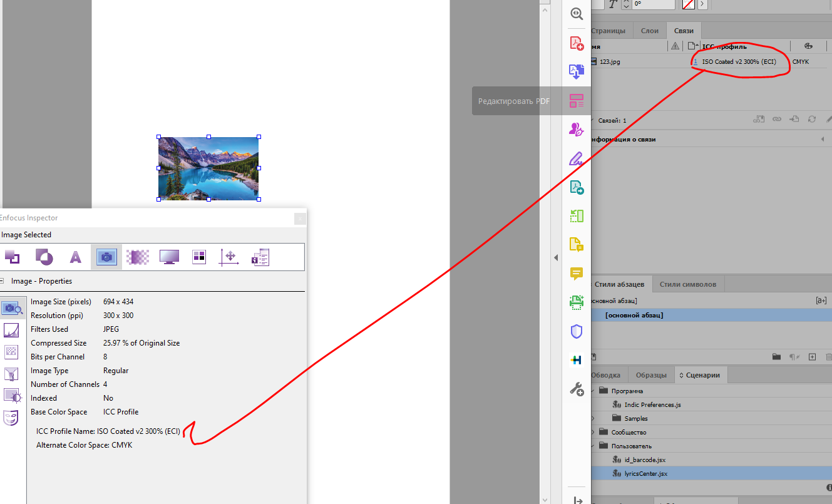Viewport: 832px width, 504px height.
Task: Open the Text (letter A) inspector tab
Action: point(75,257)
